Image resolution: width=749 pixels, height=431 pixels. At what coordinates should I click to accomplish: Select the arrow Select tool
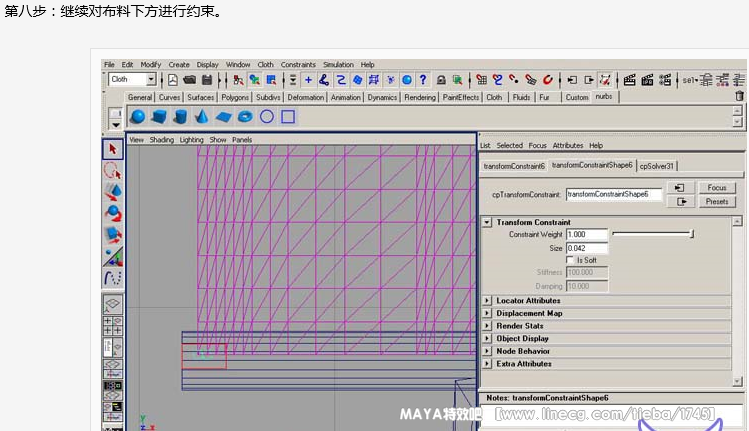[113, 148]
